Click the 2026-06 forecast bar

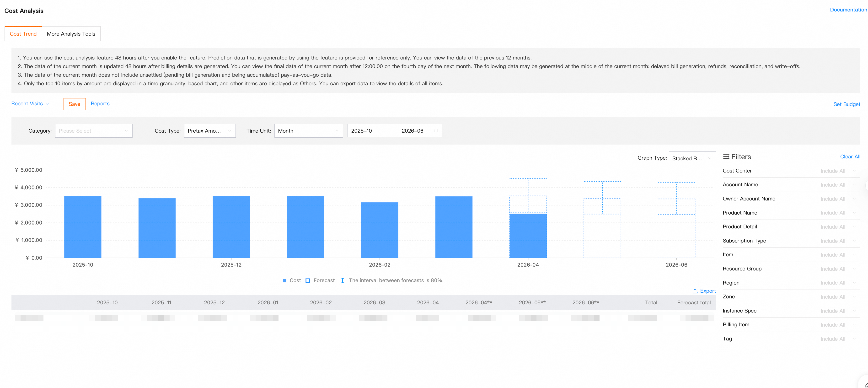(677, 229)
